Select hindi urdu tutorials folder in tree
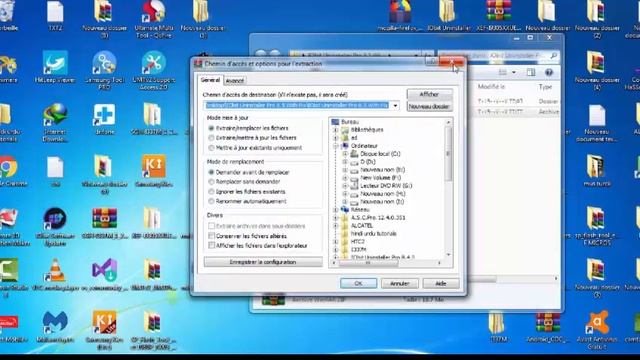This screenshot has width=640, height=360. point(373,234)
